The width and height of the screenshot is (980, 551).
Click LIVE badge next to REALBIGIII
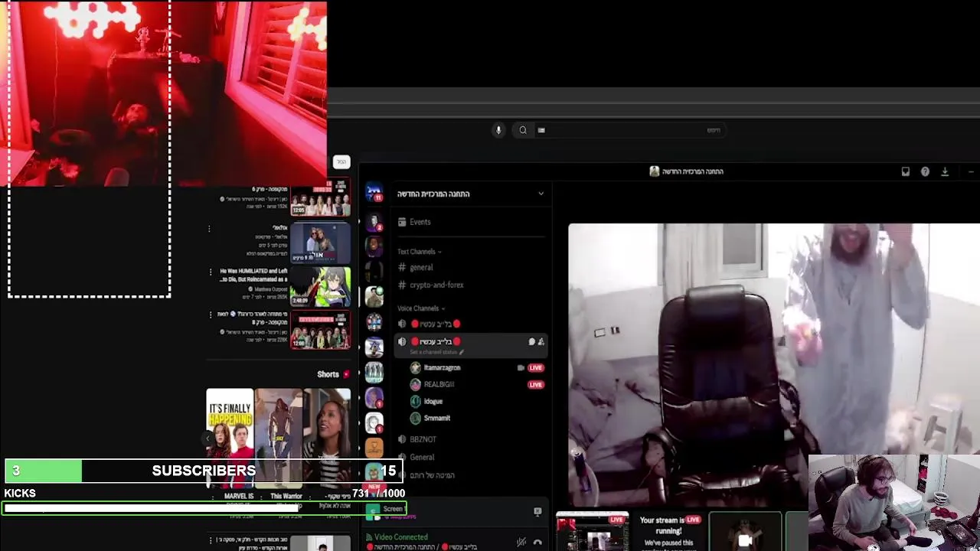click(x=535, y=385)
